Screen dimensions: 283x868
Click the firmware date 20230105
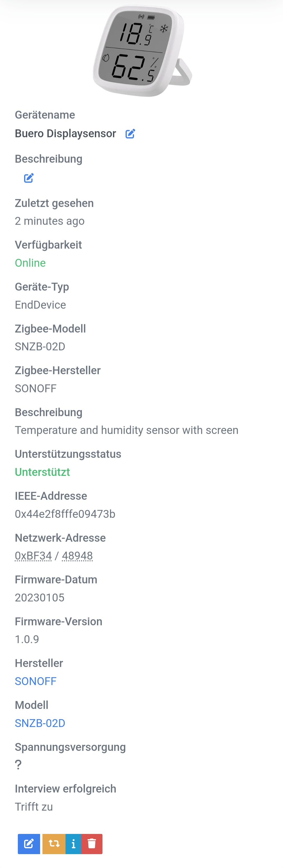tap(39, 598)
